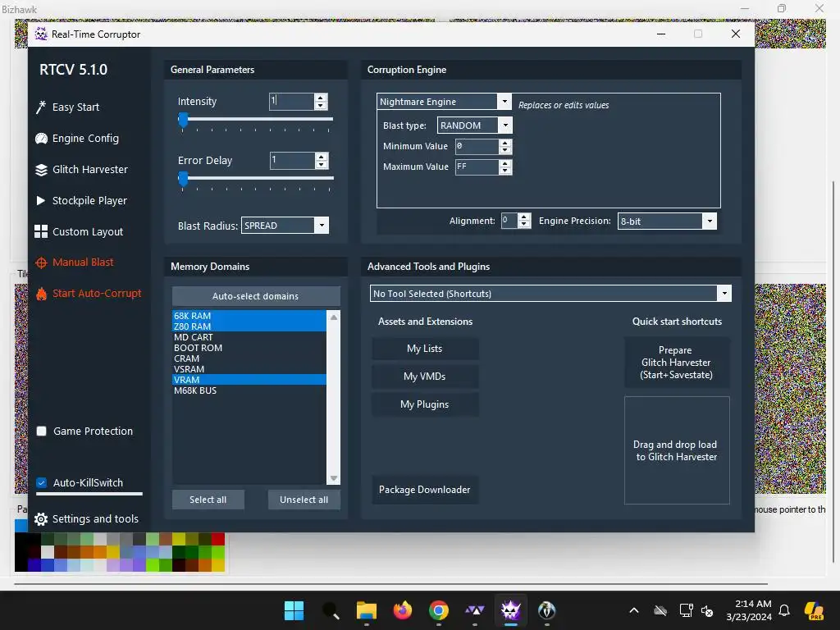Open the Stockpile Player menu item
Screen dimensions: 840x630
coord(89,200)
